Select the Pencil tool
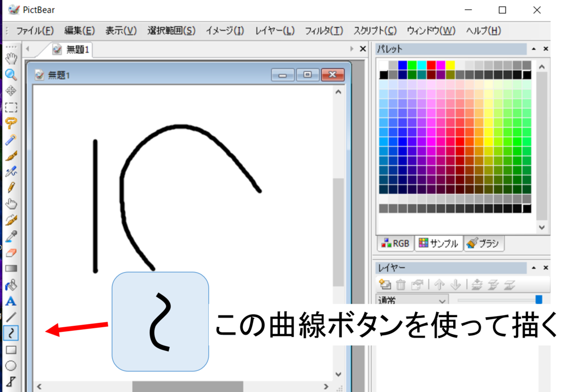This screenshot has height=392, width=576. 11,188
